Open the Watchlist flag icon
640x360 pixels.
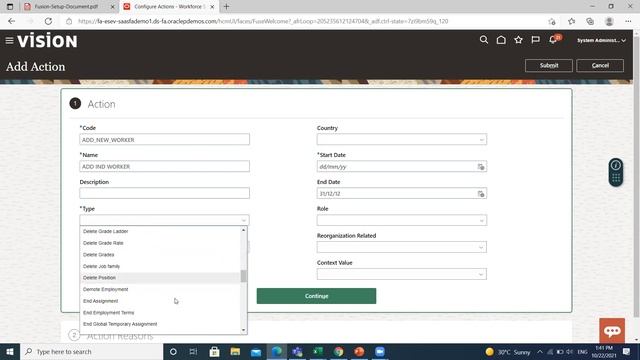click(x=536, y=40)
